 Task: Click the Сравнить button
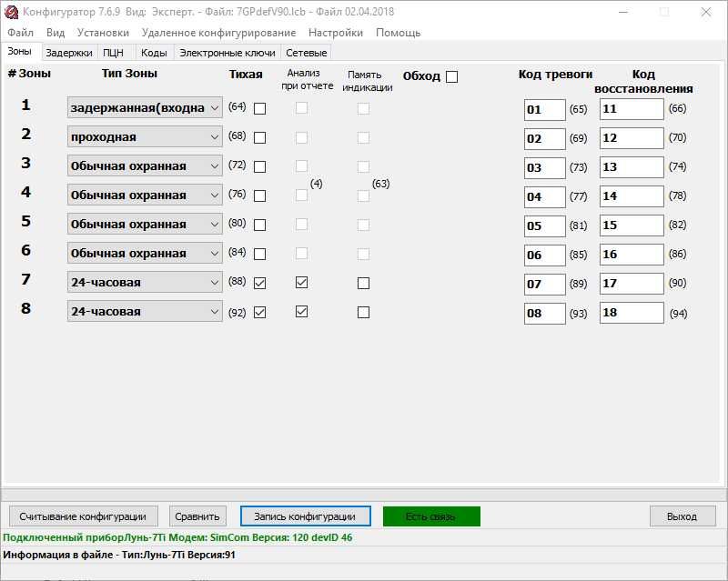pyautogui.click(x=197, y=516)
